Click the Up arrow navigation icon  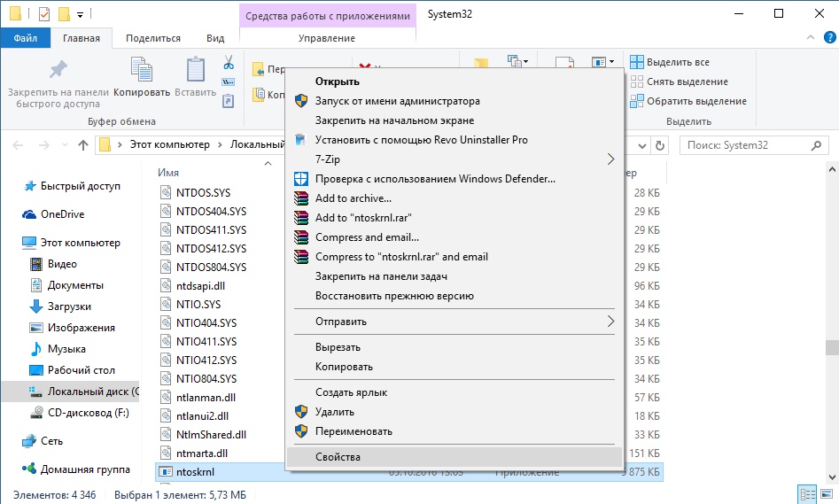click(82, 144)
